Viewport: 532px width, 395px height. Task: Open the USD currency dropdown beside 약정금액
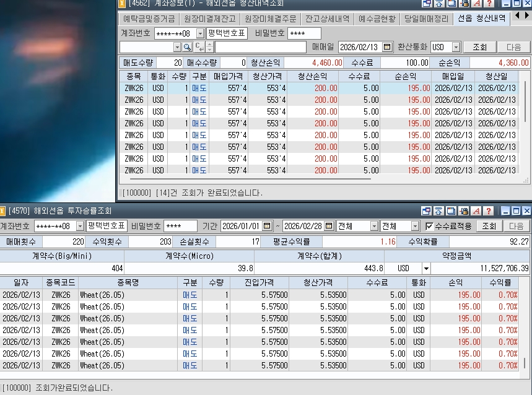click(426, 269)
